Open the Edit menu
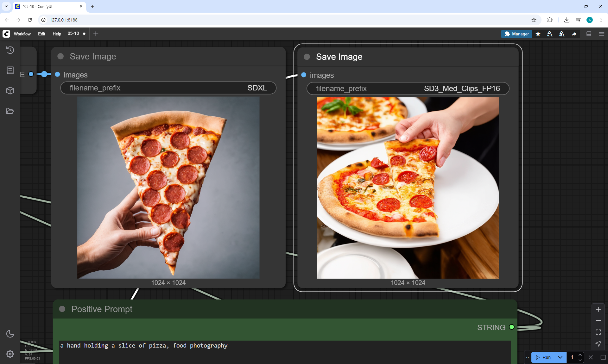This screenshot has width=608, height=364. click(41, 34)
